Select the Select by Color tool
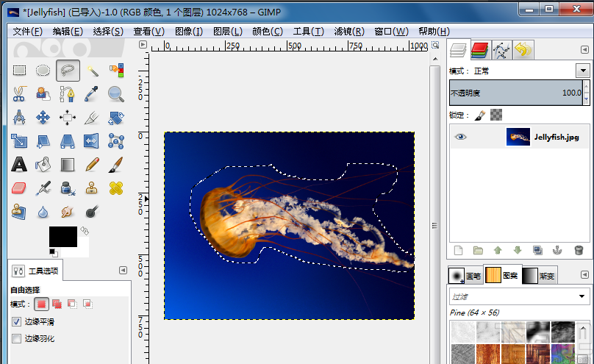594x364 pixels. coord(116,71)
